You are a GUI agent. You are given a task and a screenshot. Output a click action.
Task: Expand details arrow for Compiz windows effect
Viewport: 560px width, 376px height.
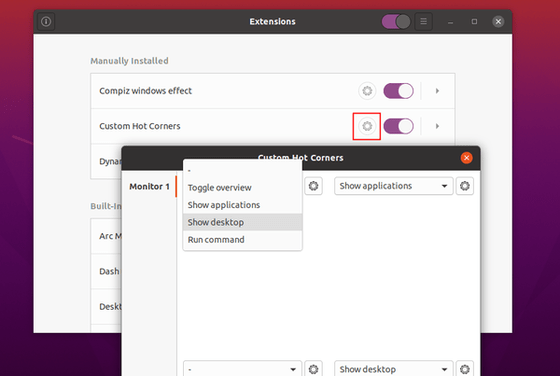[x=437, y=91]
